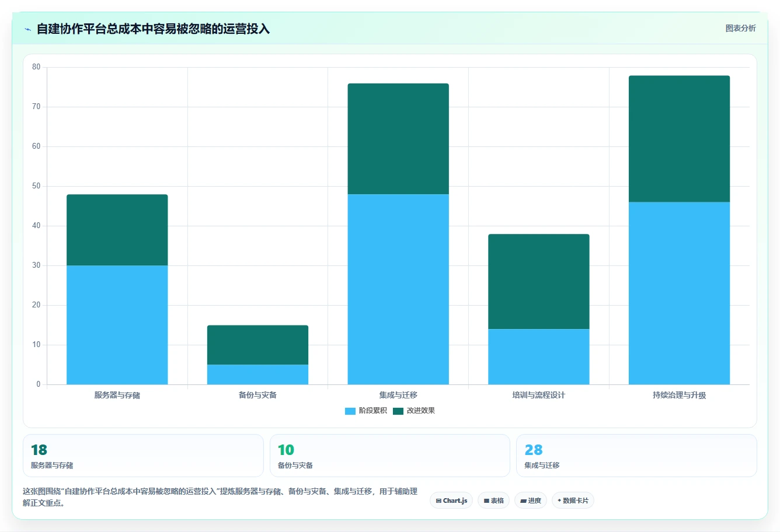Click the 图表分析 label in header
The width and height of the screenshot is (780, 532).
[x=740, y=28]
